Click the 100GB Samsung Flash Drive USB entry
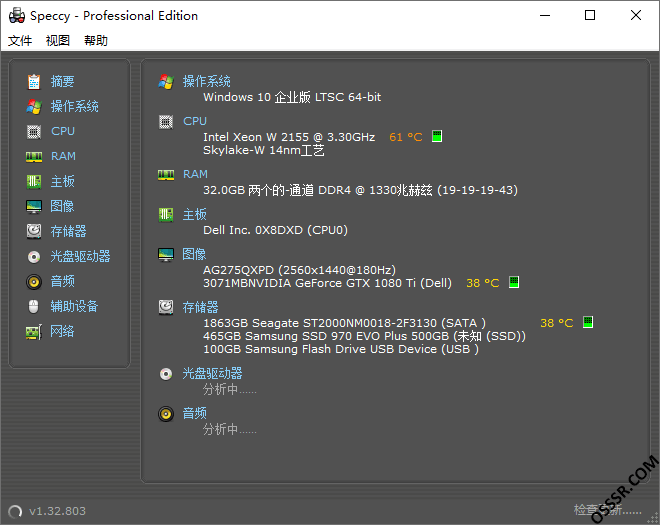Screen dimensions: 660x525 pyautogui.click(x=341, y=349)
